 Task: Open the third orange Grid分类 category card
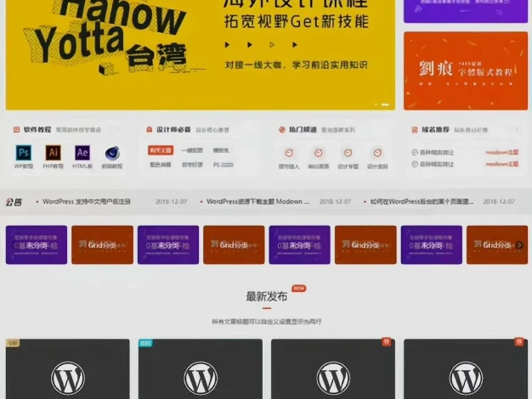pyautogui.click(x=365, y=244)
